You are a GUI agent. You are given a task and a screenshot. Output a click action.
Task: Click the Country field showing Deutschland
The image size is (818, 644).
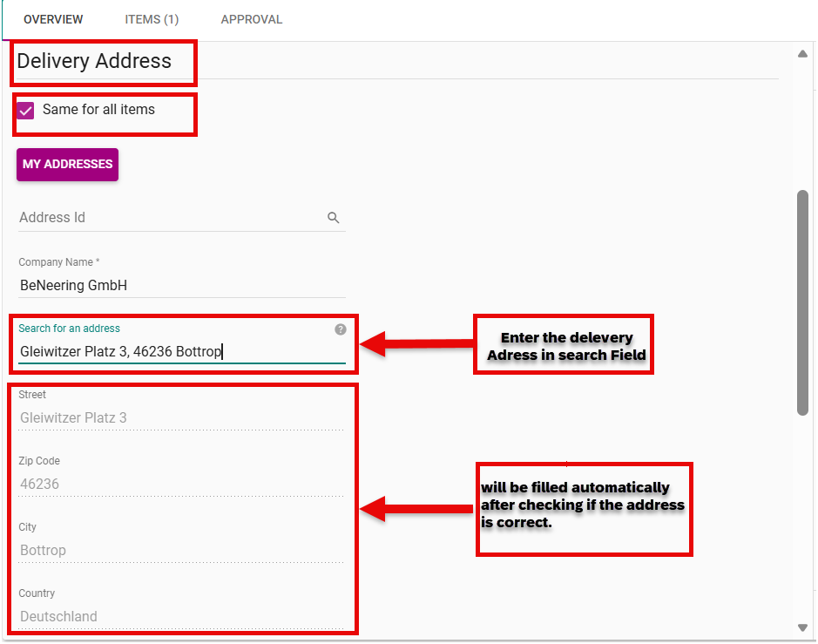pyautogui.click(x=180, y=616)
